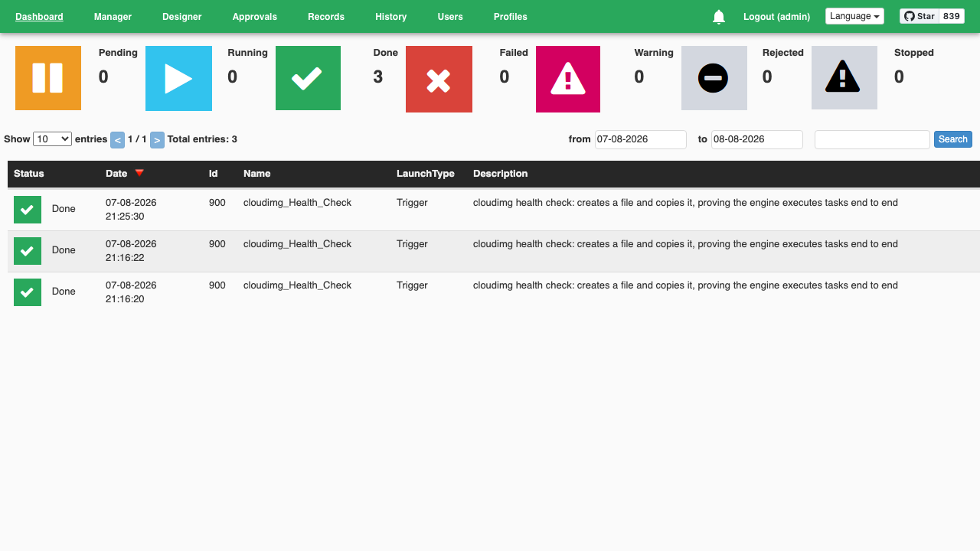Go to next page with > button

157,140
